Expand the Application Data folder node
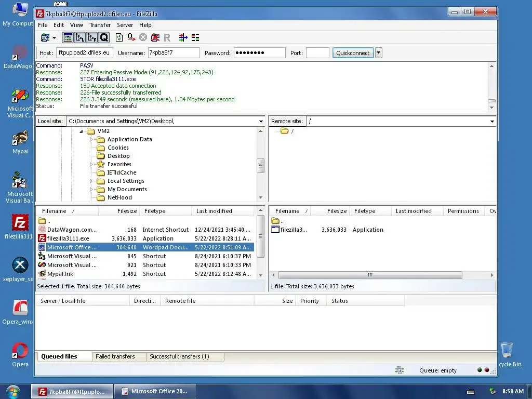The width and height of the screenshot is (532, 399). click(91, 139)
